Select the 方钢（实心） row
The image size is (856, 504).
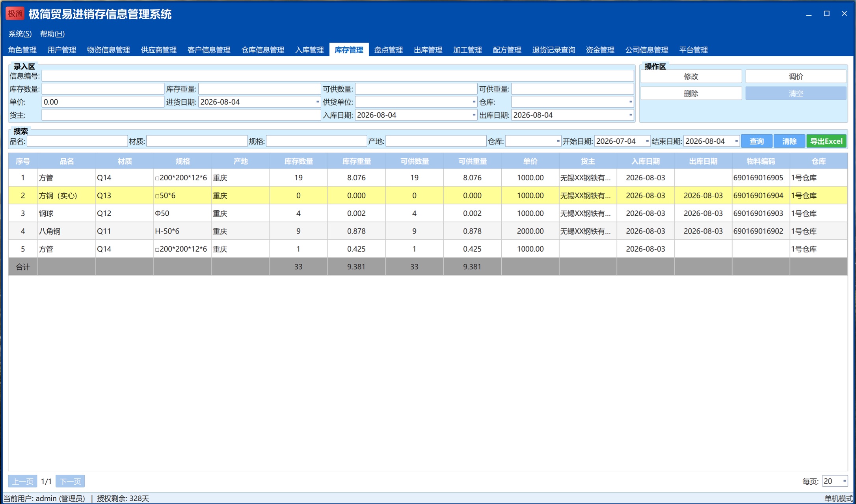pos(428,195)
